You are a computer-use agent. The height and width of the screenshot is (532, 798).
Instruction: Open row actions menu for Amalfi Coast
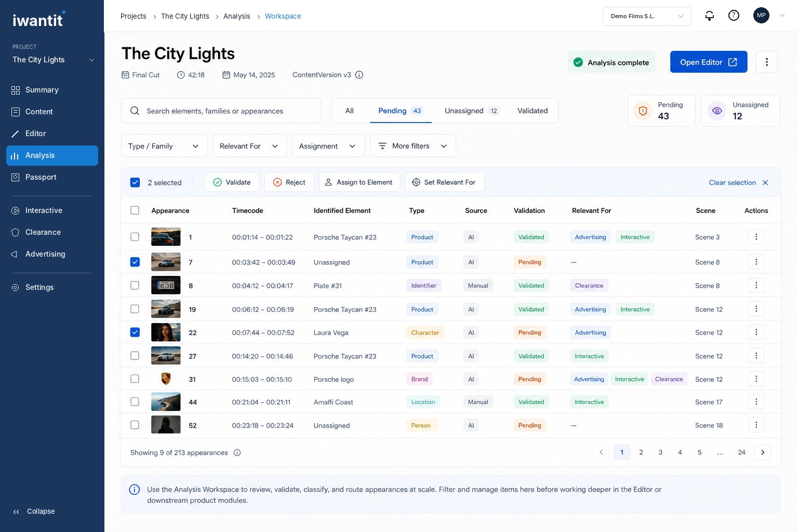(x=756, y=402)
